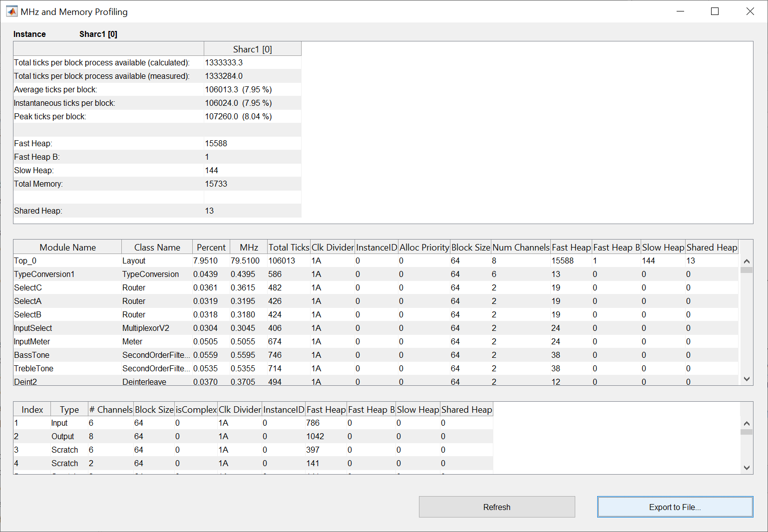The image size is (768, 532).
Task: Click the 107260.0 (8.04 %) value
Action: pyautogui.click(x=238, y=116)
